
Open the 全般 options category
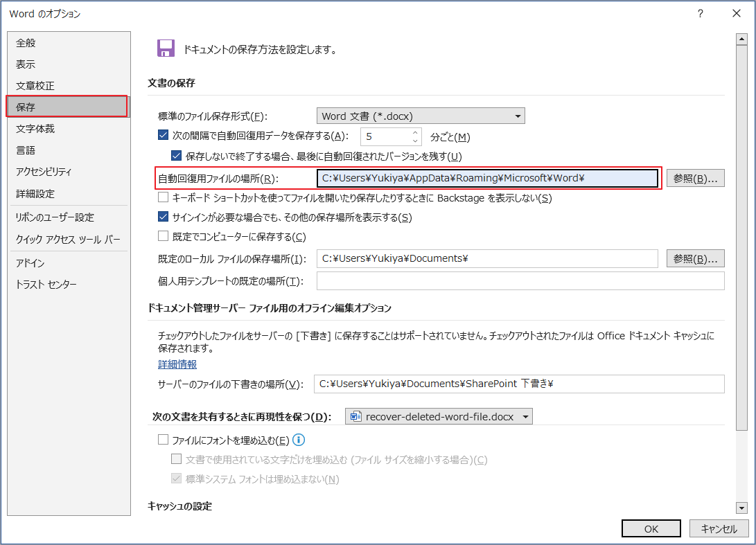pos(68,43)
